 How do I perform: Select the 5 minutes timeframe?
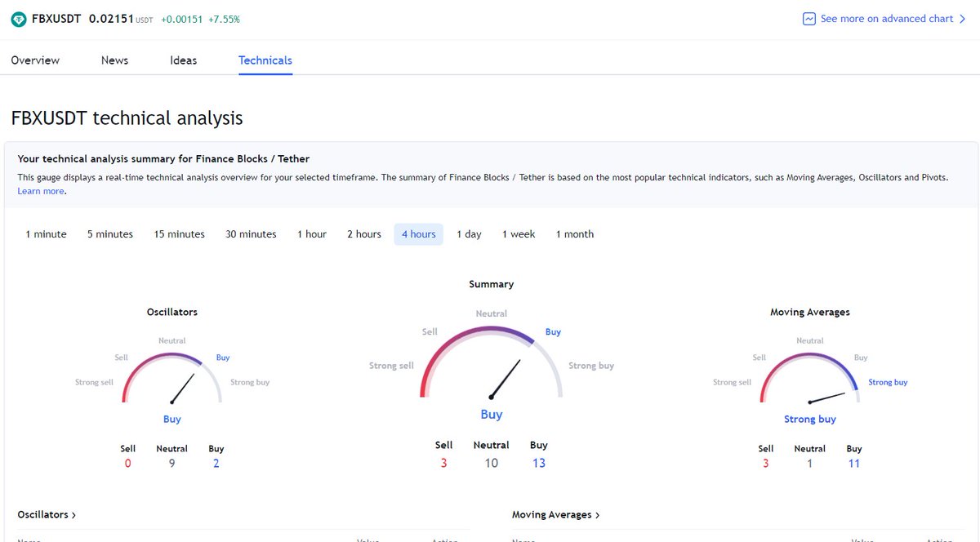pos(110,234)
